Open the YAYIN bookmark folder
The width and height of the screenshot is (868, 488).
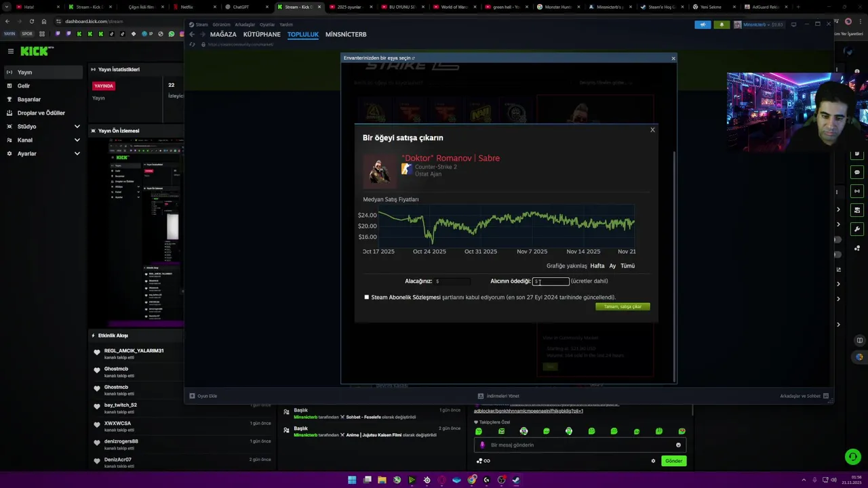(9, 34)
